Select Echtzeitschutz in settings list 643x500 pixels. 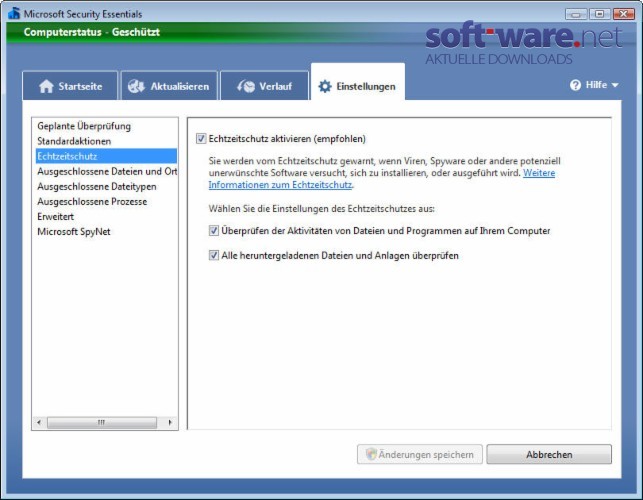point(106,156)
